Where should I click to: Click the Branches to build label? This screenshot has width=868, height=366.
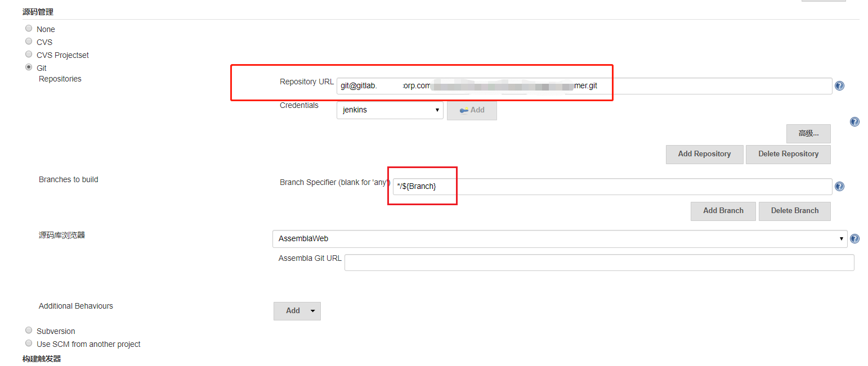pyautogui.click(x=69, y=180)
